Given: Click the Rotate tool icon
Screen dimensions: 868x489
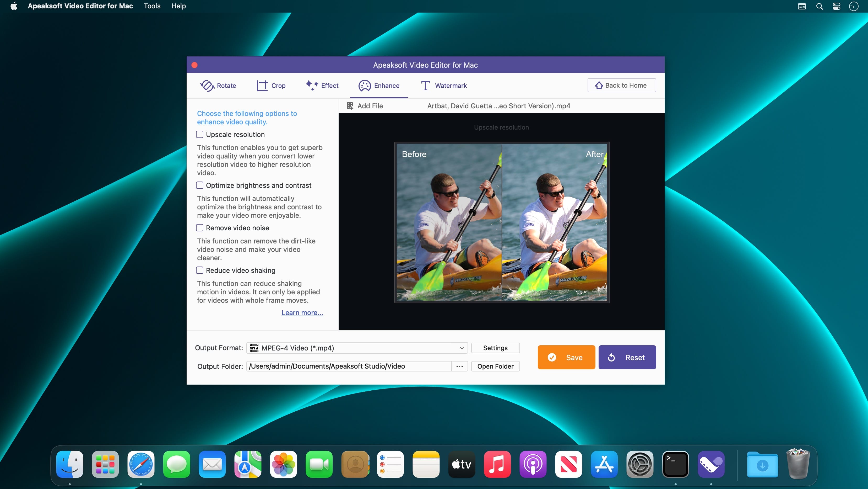Looking at the screenshot, I should (207, 86).
